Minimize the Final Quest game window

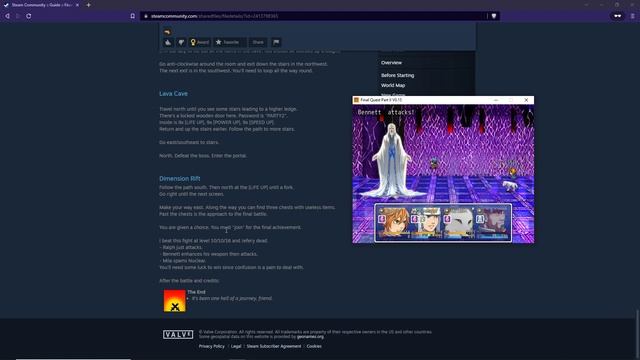[x=496, y=100]
